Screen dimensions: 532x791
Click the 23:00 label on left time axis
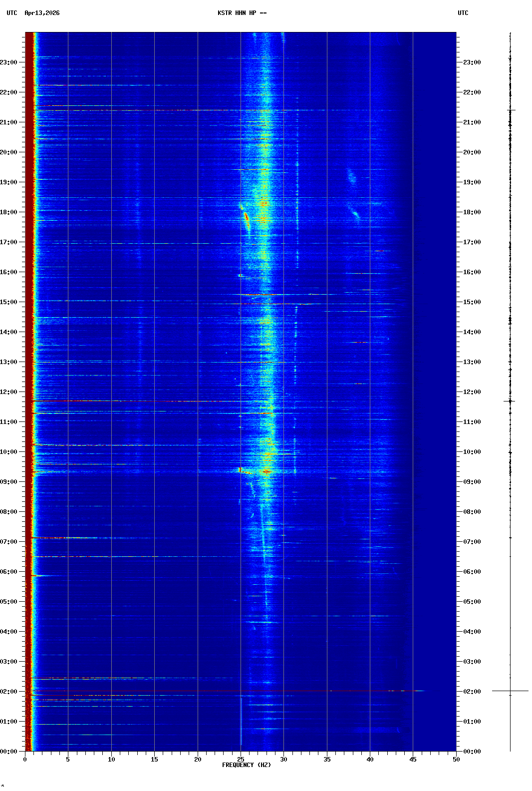tap(9, 62)
